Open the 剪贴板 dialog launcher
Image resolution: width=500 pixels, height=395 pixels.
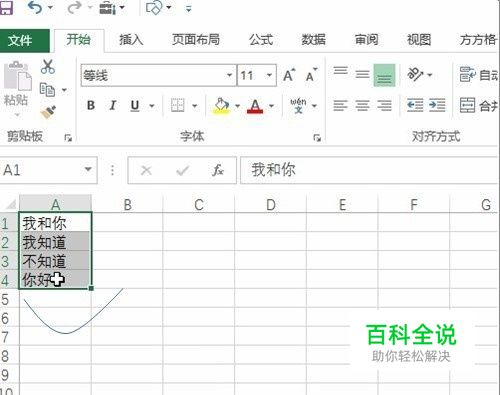68,138
